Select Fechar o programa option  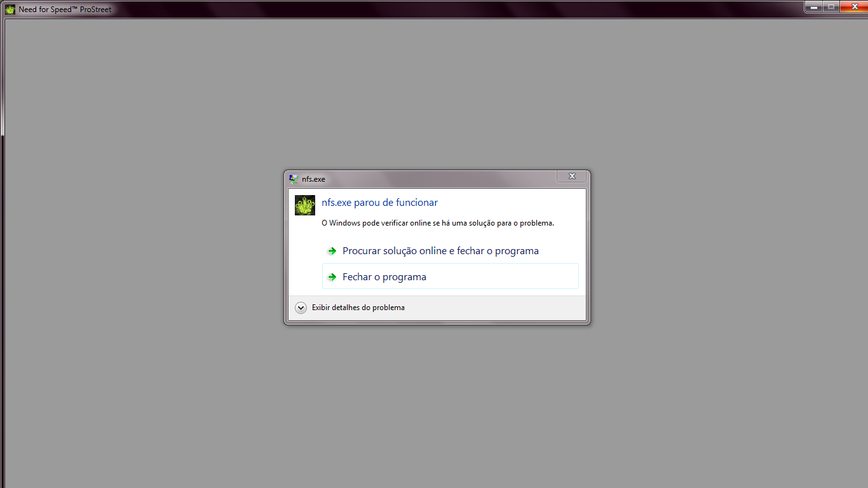pyautogui.click(x=450, y=276)
